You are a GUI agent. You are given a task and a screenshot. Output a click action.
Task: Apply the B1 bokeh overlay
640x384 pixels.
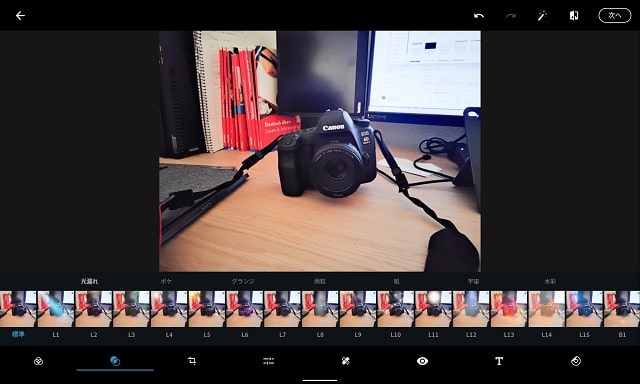(x=622, y=309)
